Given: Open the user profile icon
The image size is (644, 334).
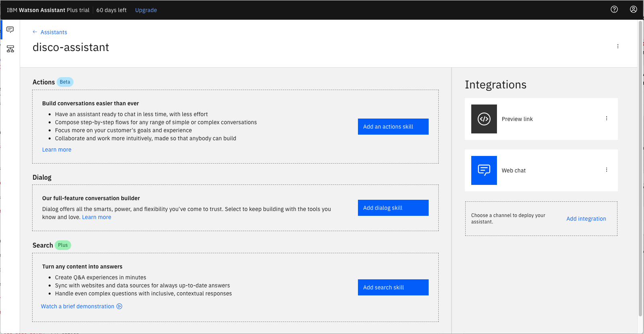Looking at the screenshot, I should click(634, 9).
